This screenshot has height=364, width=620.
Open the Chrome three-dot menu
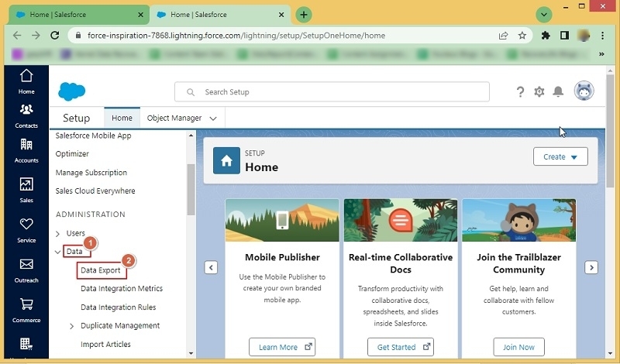(603, 36)
